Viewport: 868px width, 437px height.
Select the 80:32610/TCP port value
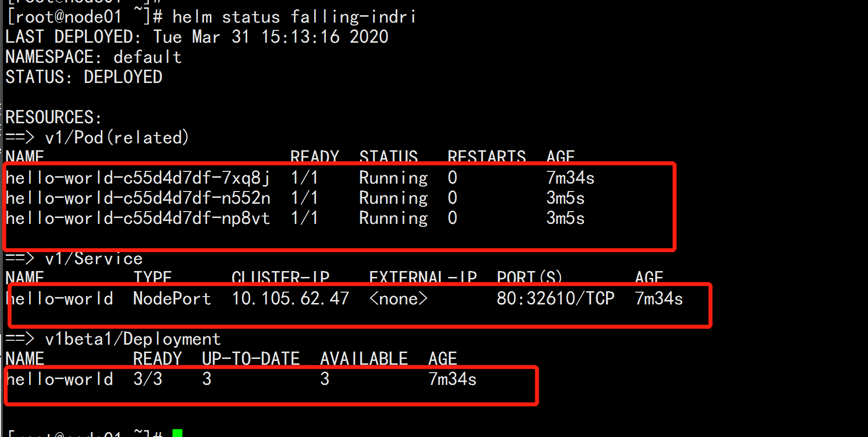(555, 299)
